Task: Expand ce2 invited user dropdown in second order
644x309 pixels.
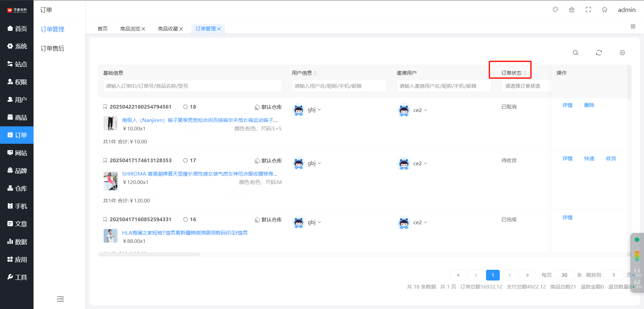Action: tap(425, 164)
